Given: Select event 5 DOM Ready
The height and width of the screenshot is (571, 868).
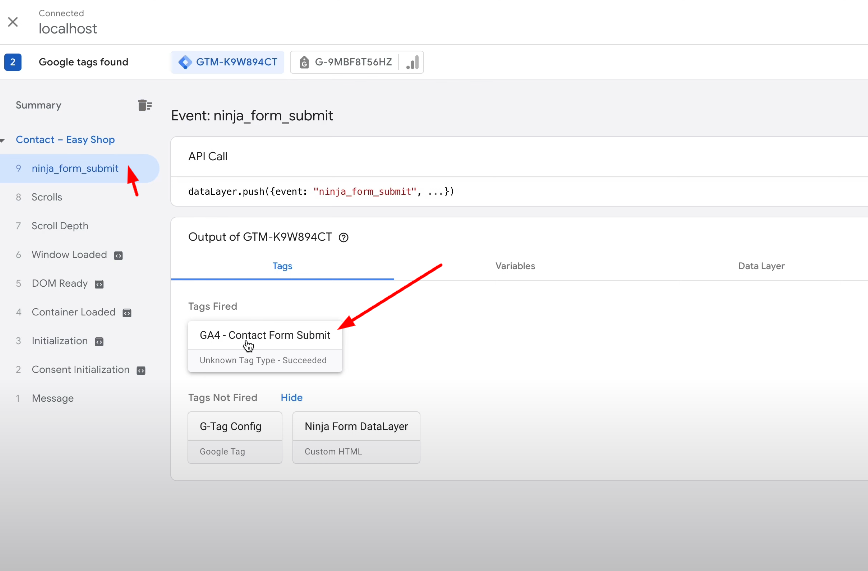Looking at the screenshot, I should pos(59,284).
